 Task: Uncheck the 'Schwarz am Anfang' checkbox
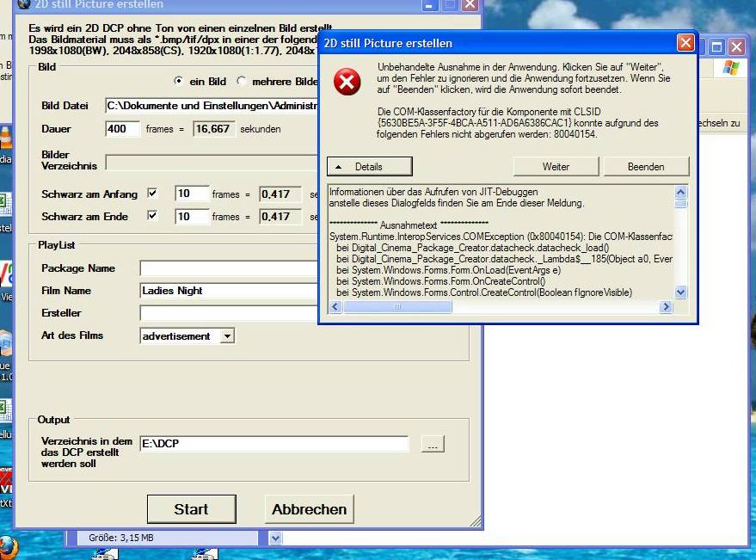point(153,194)
